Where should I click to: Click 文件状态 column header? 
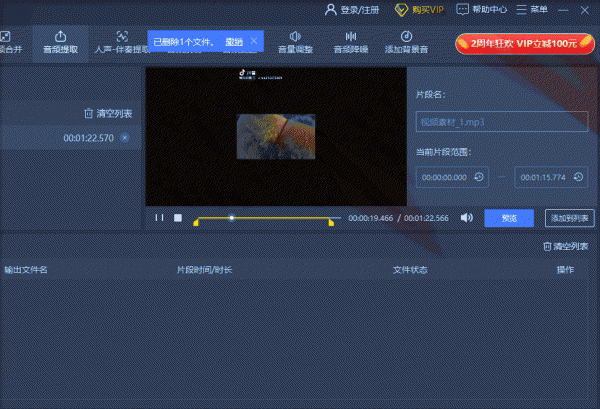coord(410,270)
